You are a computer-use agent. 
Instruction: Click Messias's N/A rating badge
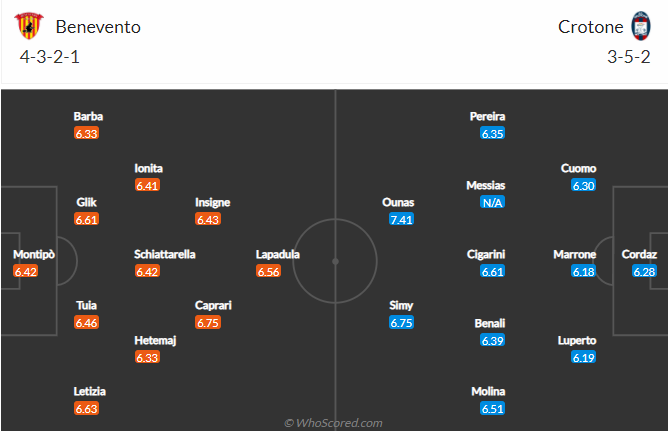pyautogui.click(x=491, y=202)
